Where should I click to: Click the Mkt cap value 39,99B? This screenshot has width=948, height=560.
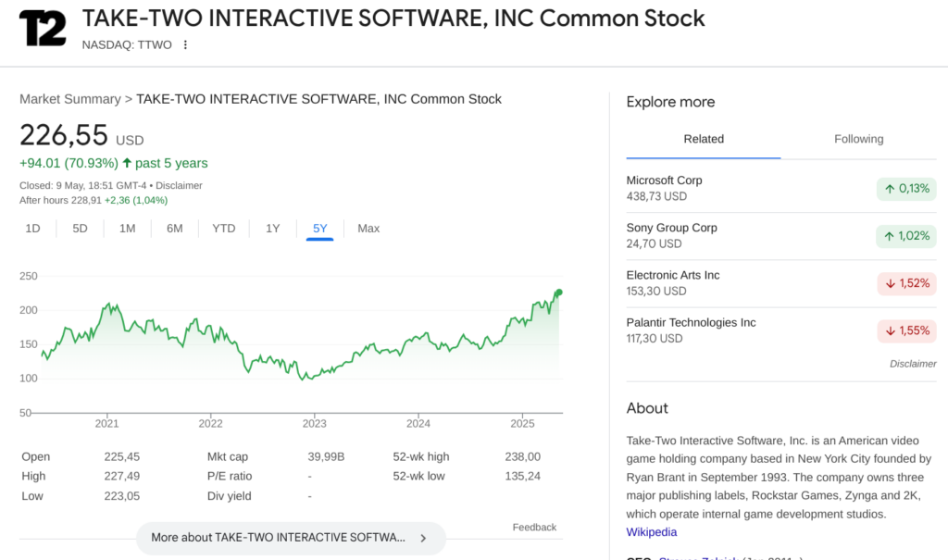(x=326, y=456)
